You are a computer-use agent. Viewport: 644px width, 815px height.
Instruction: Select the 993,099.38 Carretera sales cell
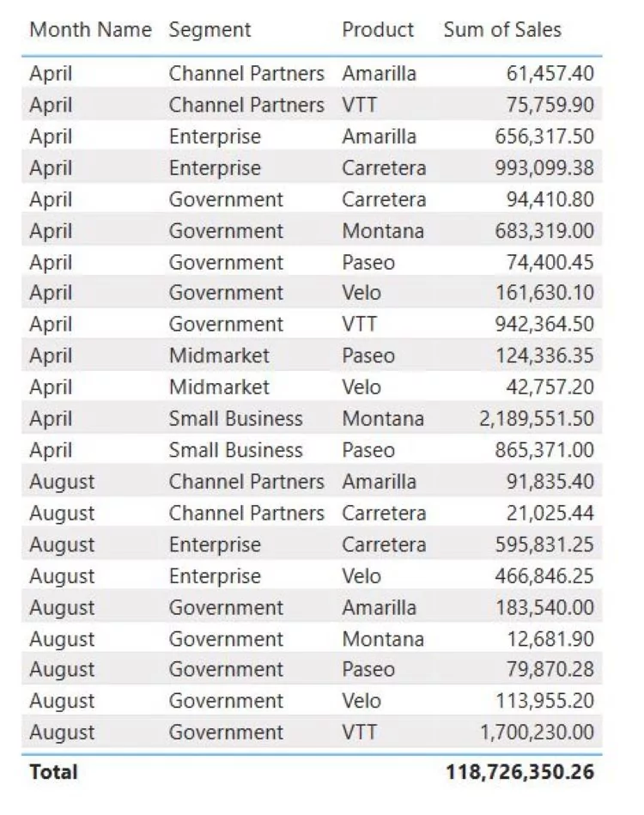[544, 168]
